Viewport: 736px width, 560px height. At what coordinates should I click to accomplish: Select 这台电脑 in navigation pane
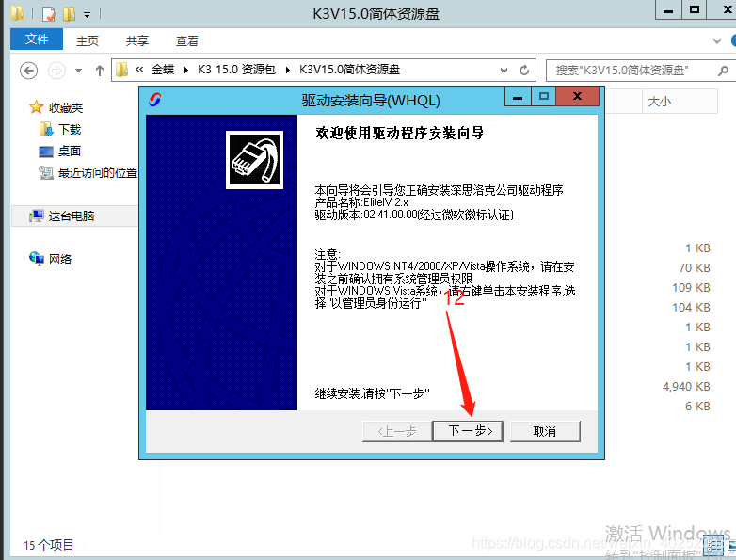pos(72,216)
